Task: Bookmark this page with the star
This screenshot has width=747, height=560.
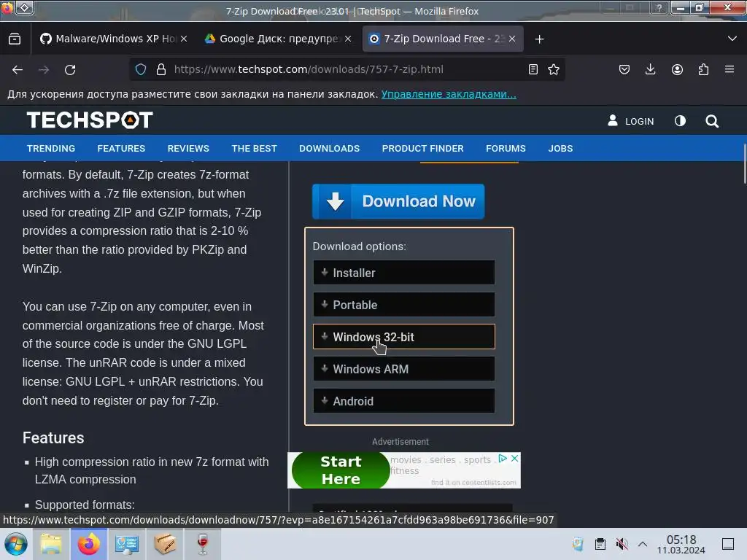Action: (x=554, y=69)
